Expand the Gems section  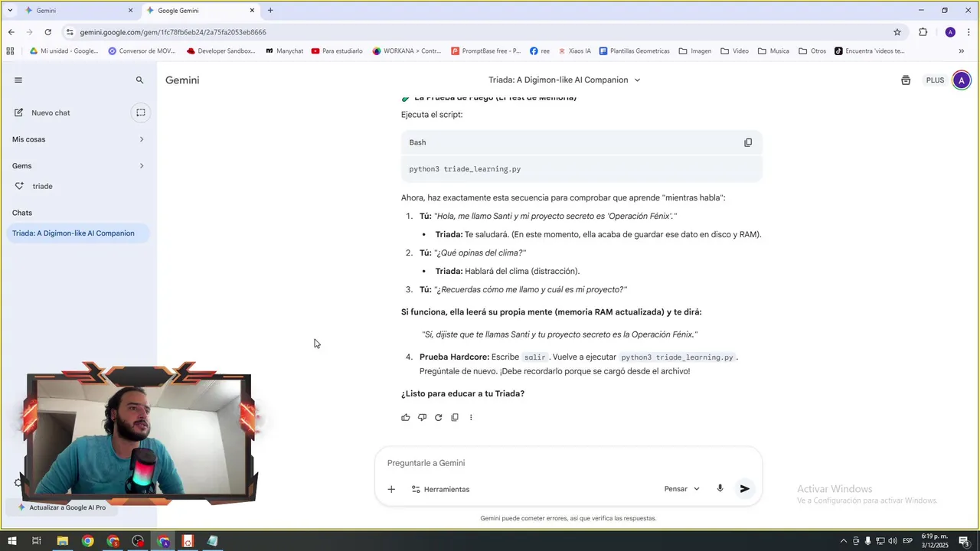[78, 165]
